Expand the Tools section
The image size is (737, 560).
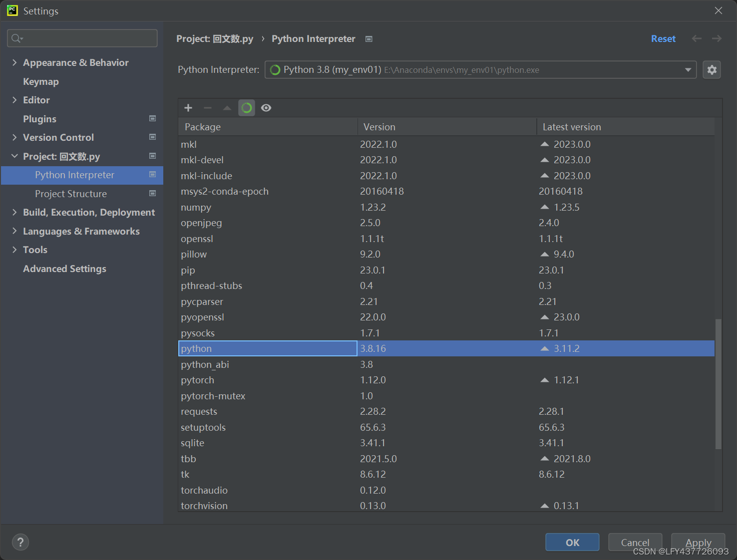click(x=14, y=250)
